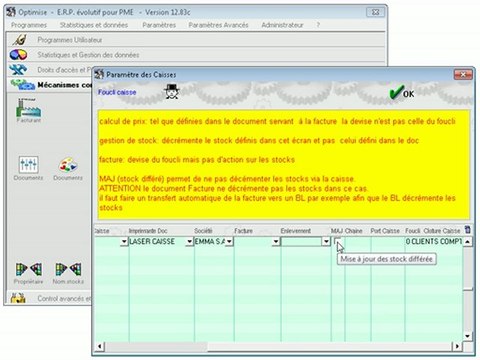Open the Programmes menu
This screenshot has height=360, width=480.
pos(29,25)
